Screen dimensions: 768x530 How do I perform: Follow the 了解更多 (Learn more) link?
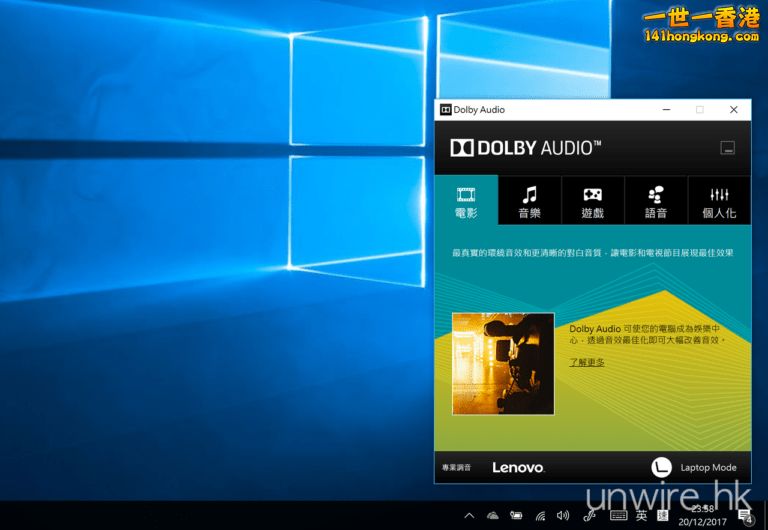(x=587, y=362)
